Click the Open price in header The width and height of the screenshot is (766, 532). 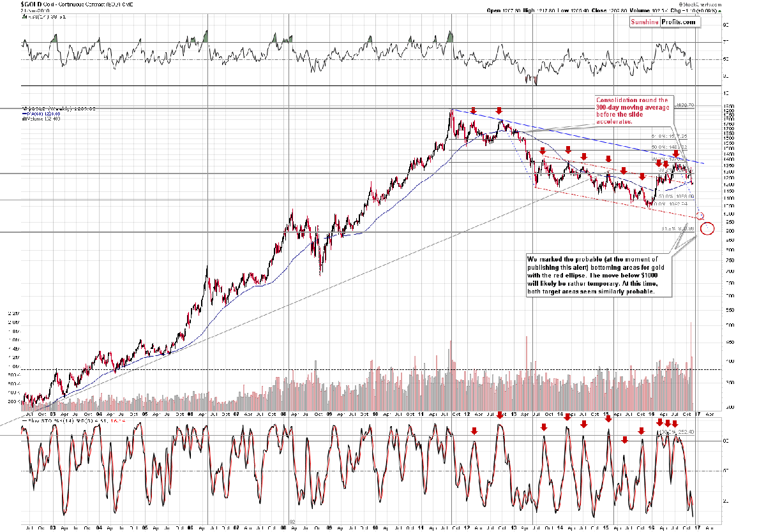coord(504,10)
